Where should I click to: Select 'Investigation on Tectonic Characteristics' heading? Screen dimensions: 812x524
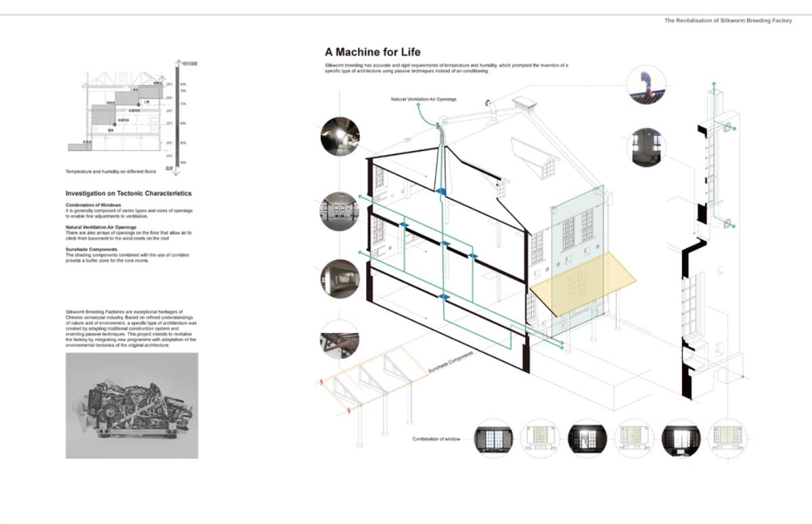(x=129, y=194)
